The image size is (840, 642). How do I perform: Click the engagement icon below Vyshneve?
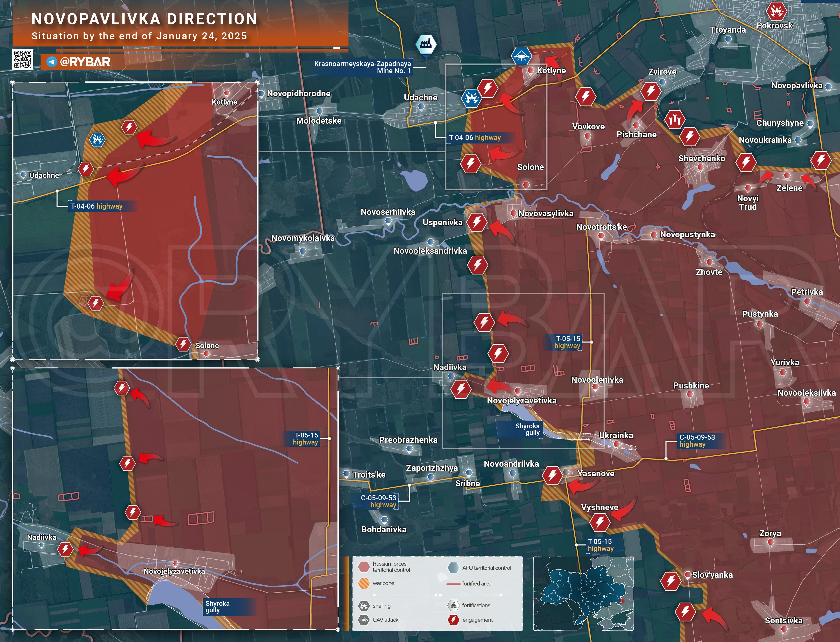600,522
